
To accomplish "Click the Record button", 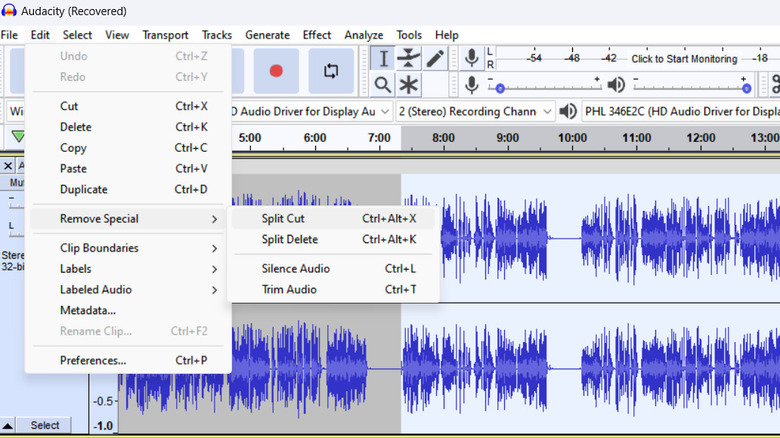I will click(276, 71).
